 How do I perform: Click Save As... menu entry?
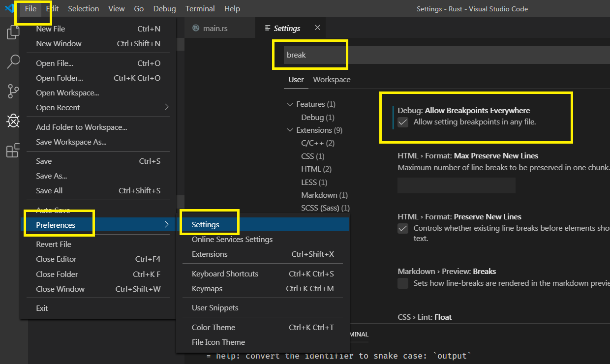[98, 176]
